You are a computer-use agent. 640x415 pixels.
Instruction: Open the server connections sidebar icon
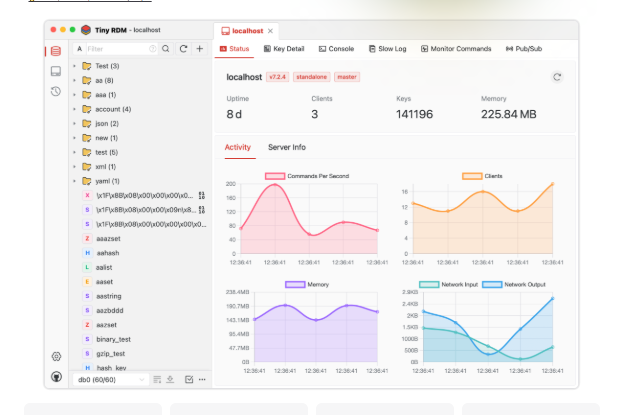(56, 71)
